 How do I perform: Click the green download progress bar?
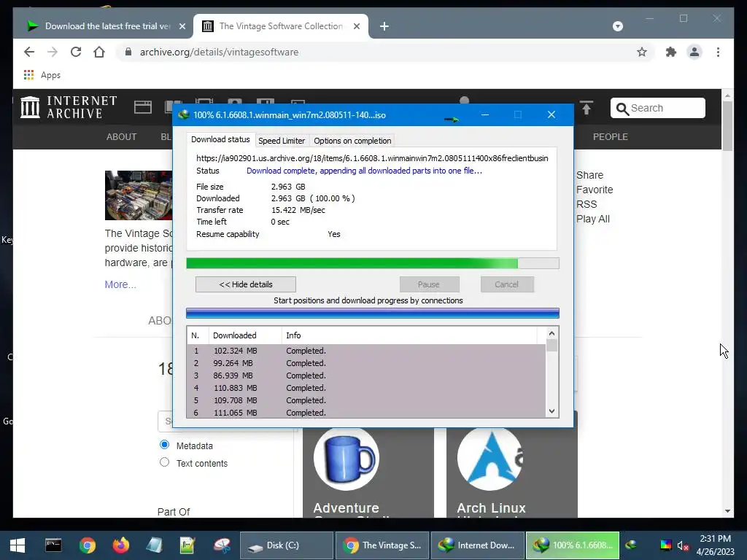[373, 263]
